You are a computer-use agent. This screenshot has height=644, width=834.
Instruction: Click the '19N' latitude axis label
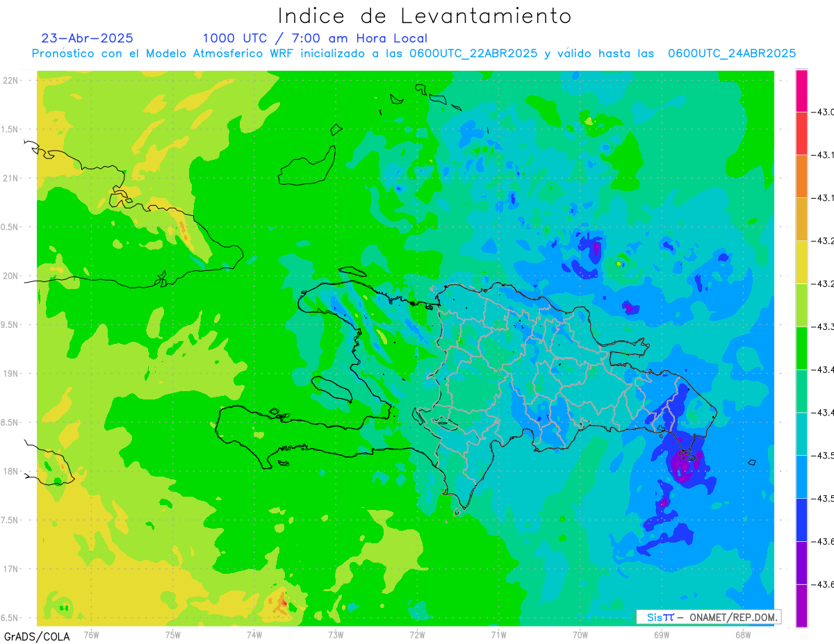(x=10, y=374)
